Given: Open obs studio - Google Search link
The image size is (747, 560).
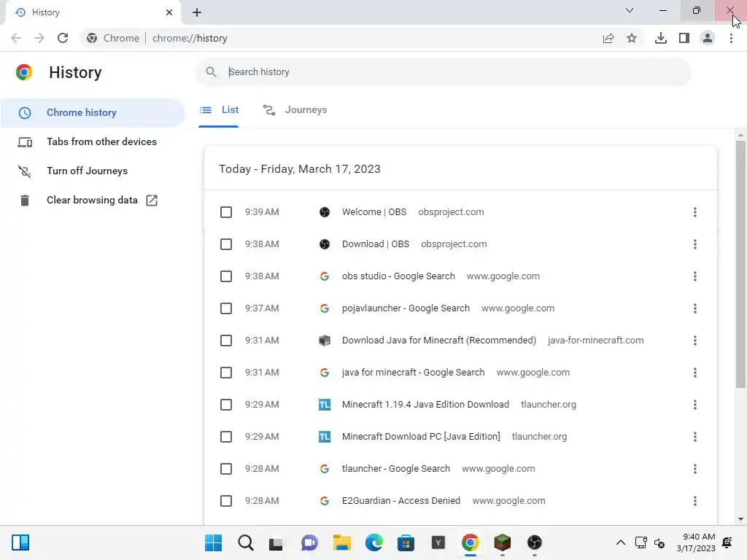Looking at the screenshot, I should pos(398,276).
